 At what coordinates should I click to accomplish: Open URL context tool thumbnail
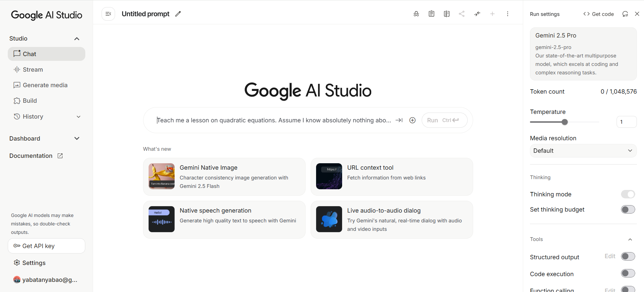pos(329,176)
